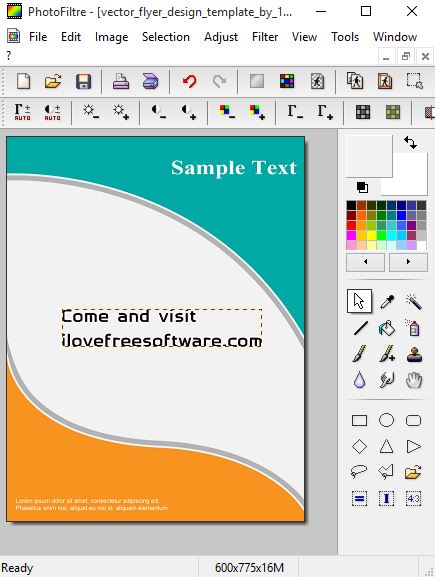Undo the last action

(190, 81)
